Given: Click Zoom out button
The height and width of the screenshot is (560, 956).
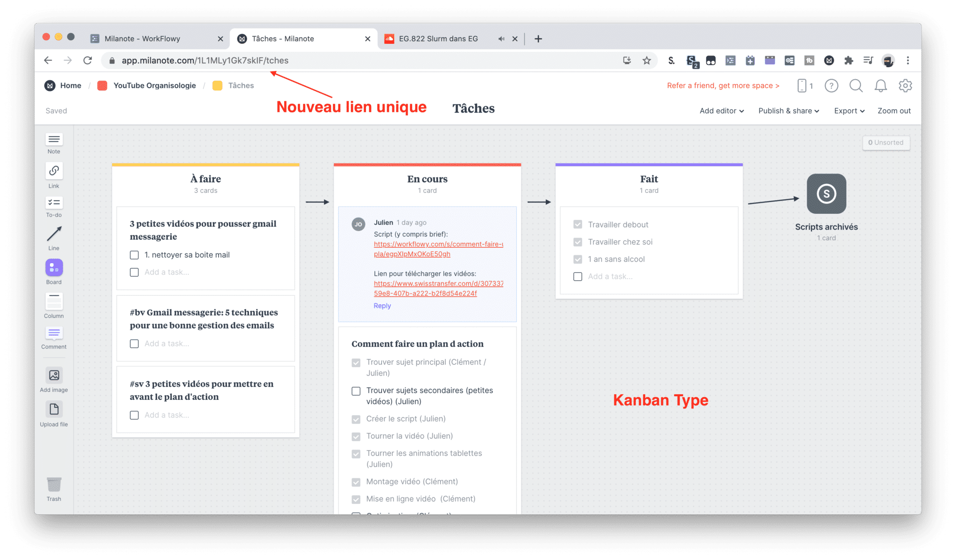Looking at the screenshot, I should pos(894,111).
